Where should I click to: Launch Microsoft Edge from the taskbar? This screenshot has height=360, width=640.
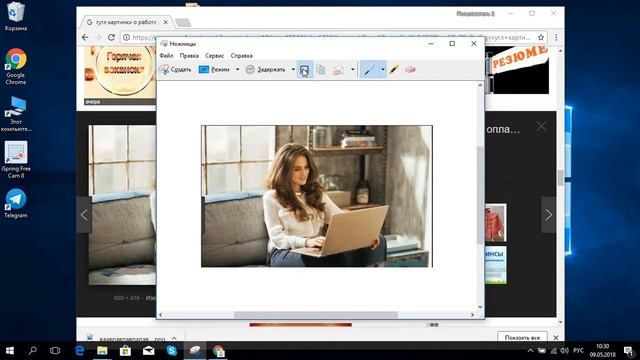79,351
